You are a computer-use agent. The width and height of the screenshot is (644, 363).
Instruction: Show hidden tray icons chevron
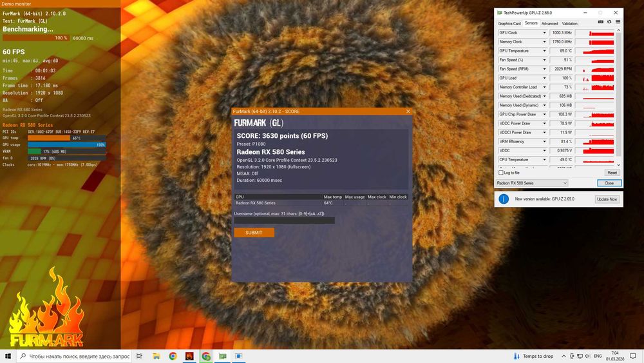pyautogui.click(x=563, y=356)
